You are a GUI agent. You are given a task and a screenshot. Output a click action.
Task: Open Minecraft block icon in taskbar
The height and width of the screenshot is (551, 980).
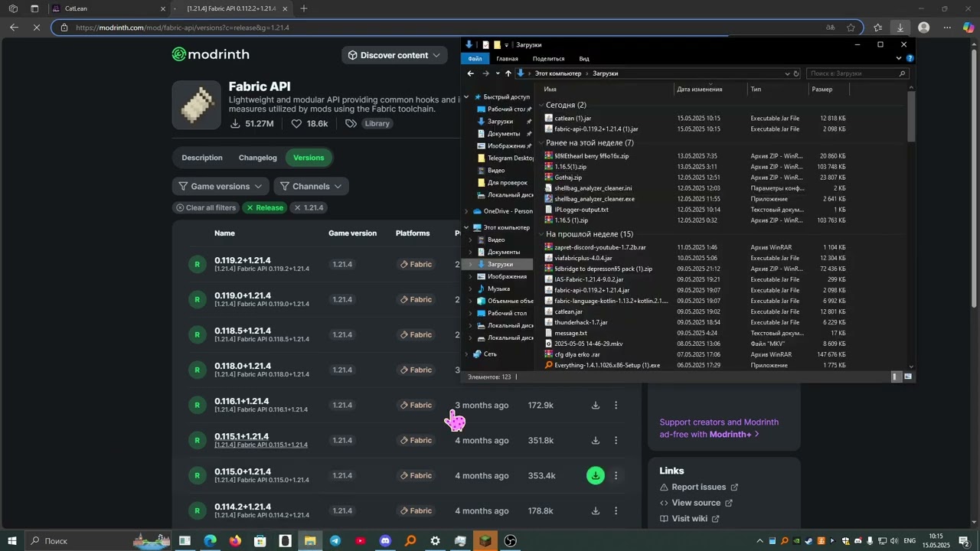pyautogui.click(x=485, y=541)
